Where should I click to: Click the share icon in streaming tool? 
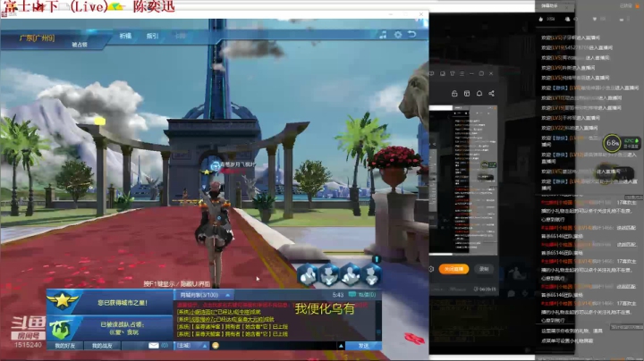pyautogui.click(x=491, y=94)
